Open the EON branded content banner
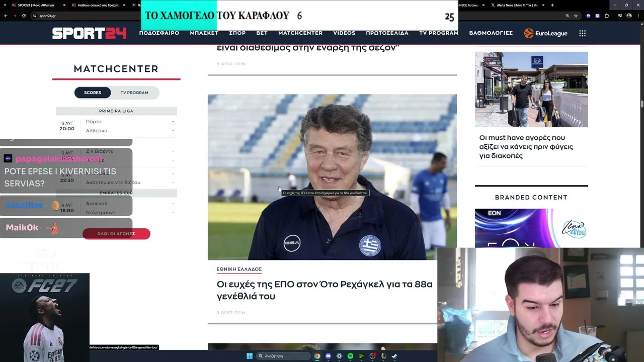 (x=531, y=228)
